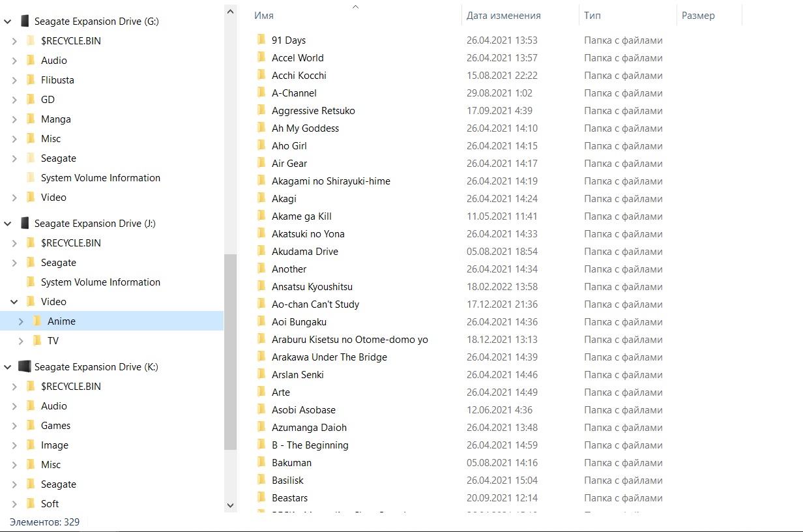Viewport: 803px width, 532px height.
Task: Click the Seagate Expansion Drive (J:) drive icon
Action: [25, 224]
